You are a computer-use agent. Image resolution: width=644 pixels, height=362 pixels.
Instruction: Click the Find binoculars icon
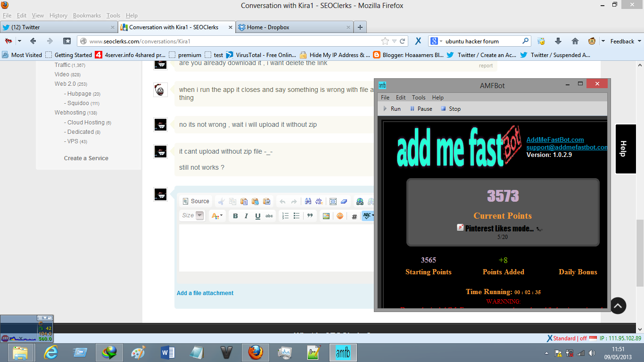[x=308, y=201]
